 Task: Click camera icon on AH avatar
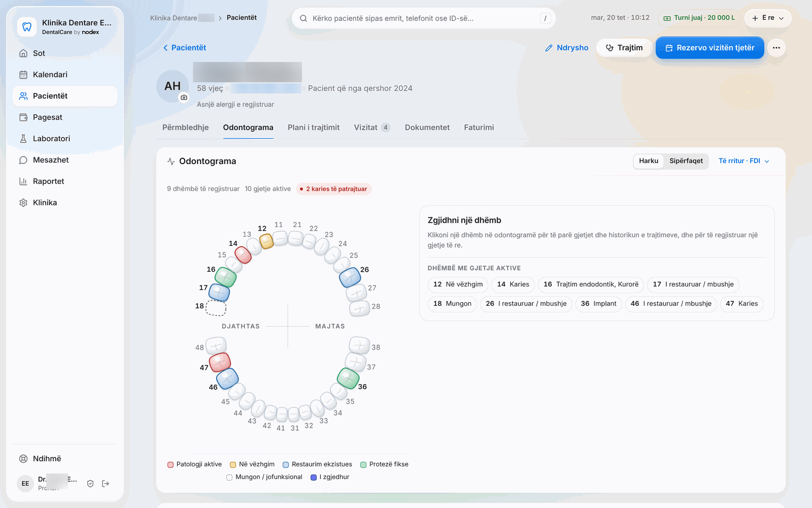[184, 97]
